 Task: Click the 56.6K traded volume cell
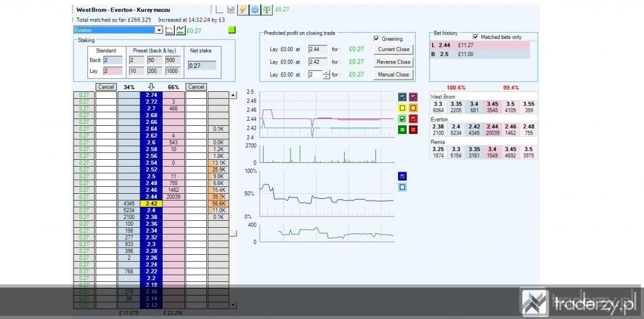218,203
